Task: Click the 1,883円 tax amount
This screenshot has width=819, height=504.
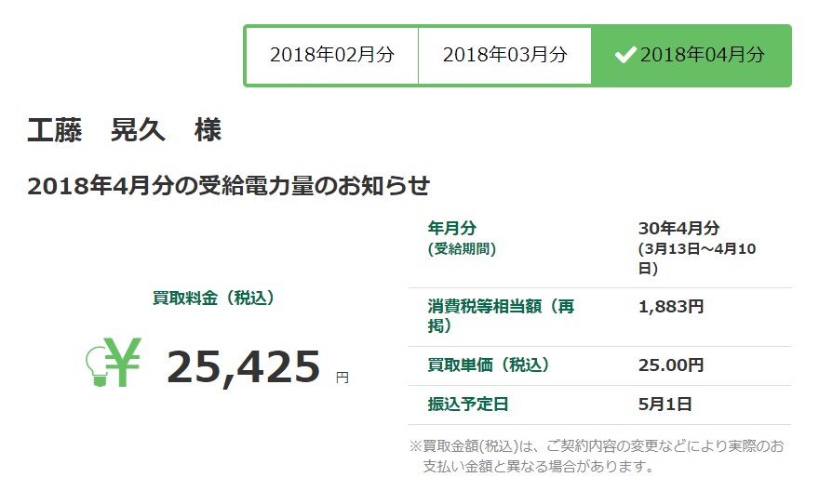Action: coord(671,306)
